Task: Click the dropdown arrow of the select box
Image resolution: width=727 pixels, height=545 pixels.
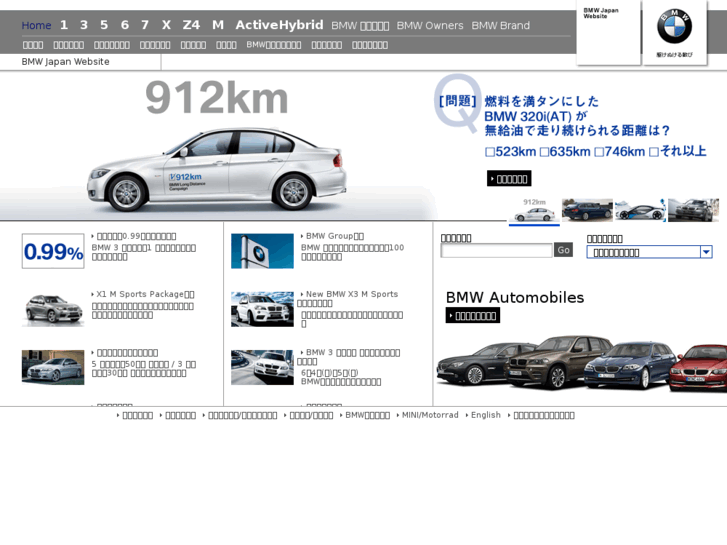Action: tap(706, 252)
